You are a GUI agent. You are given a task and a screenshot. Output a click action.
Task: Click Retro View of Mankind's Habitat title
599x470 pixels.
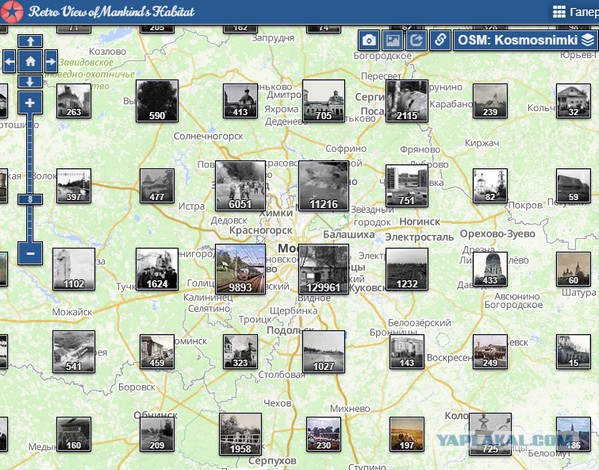[x=112, y=12]
